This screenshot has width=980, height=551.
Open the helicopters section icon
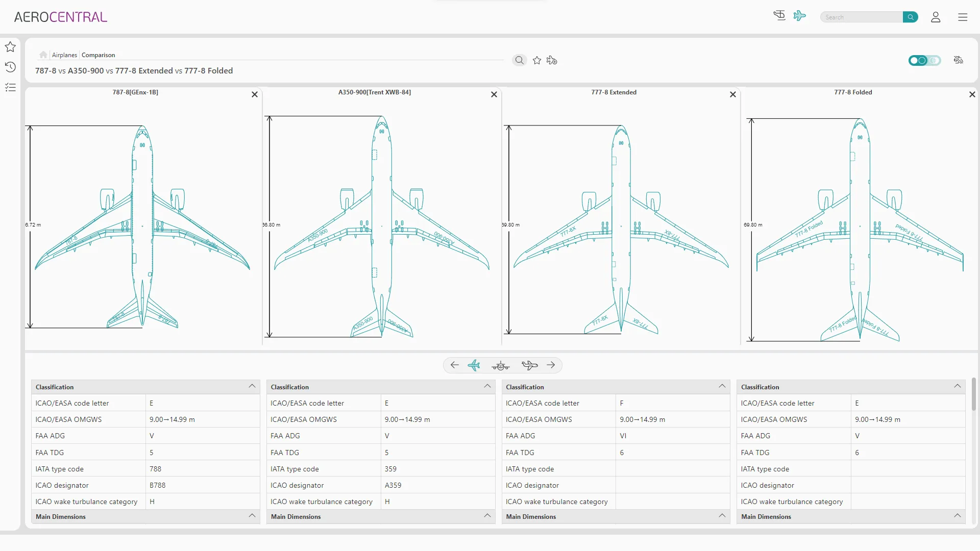779,16
